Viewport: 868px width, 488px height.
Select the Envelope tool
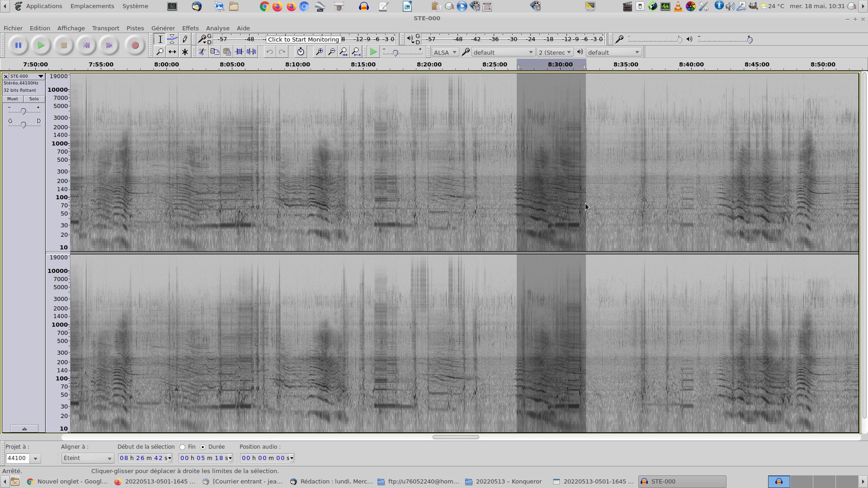pos(172,39)
